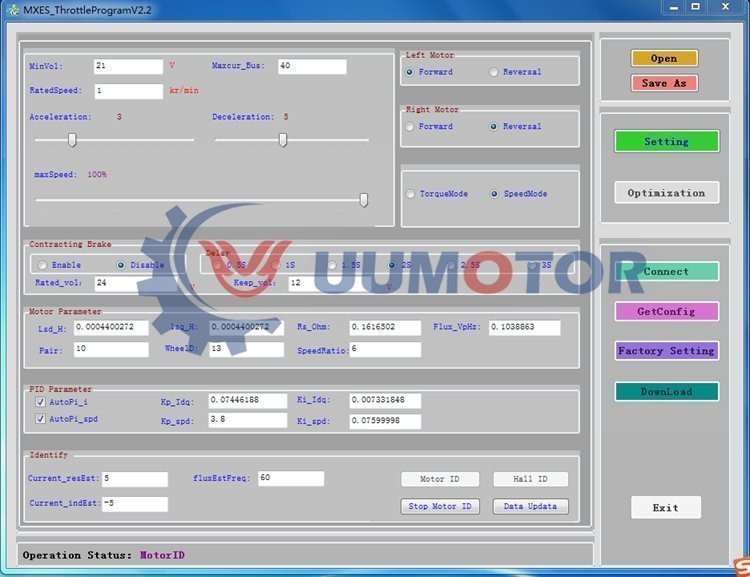Image resolution: width=750 pixels, height=577 pixels.
Task: Click the purple Factory Setting button
Action: point(666,351)
